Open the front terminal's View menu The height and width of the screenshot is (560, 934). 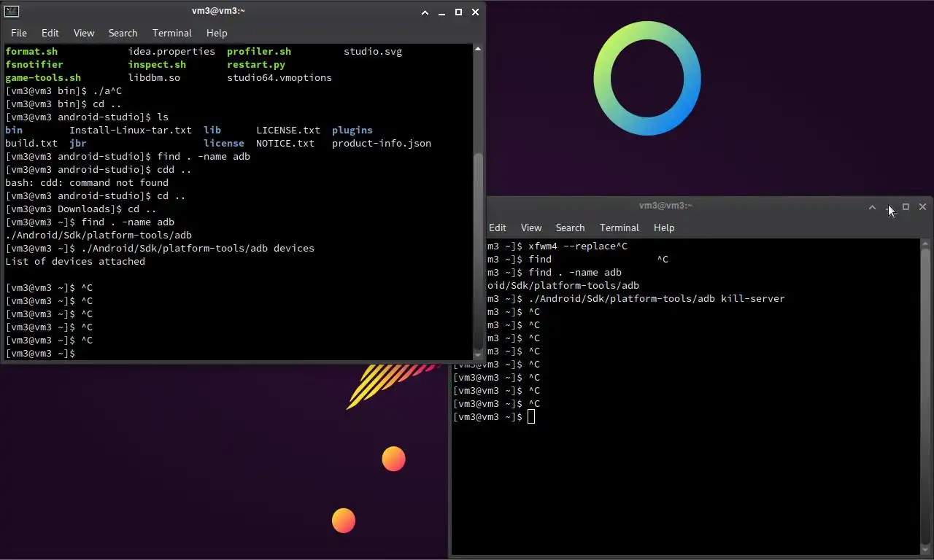coord(84,33)
